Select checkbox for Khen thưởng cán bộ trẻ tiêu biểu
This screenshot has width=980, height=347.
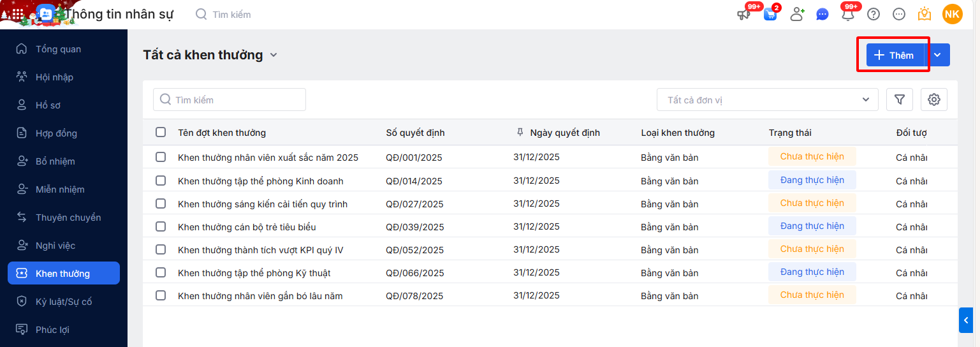point(161,226)
